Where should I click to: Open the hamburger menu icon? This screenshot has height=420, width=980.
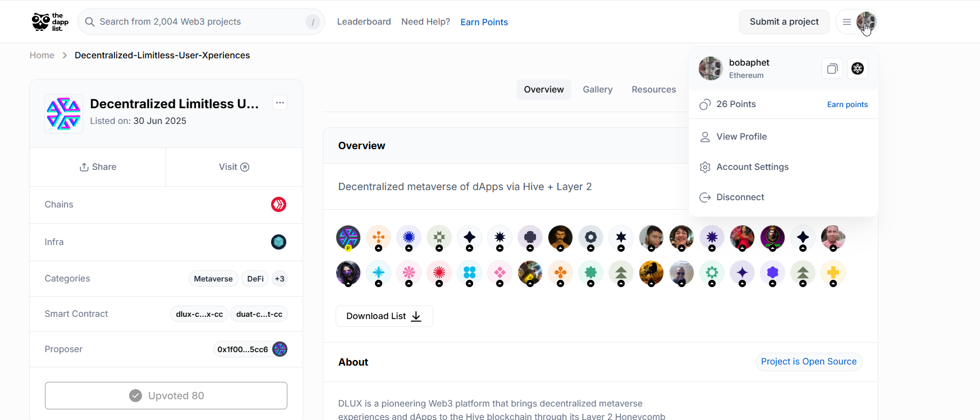[847, 22]
